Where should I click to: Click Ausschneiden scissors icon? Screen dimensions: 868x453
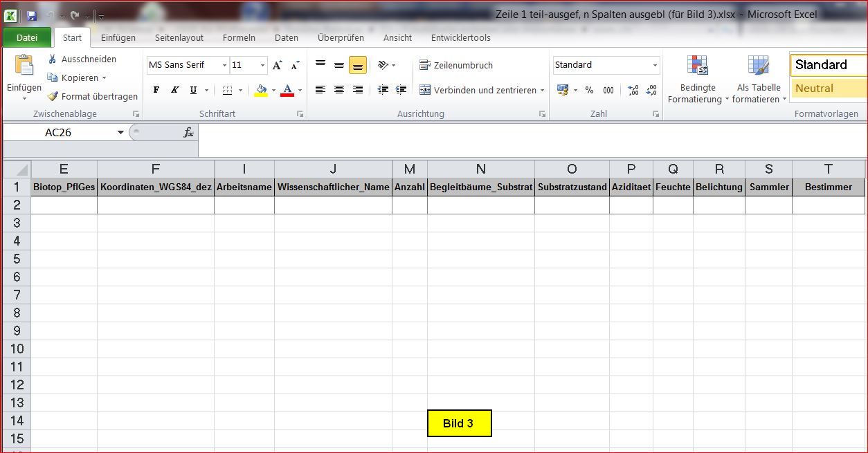[53, 59]
